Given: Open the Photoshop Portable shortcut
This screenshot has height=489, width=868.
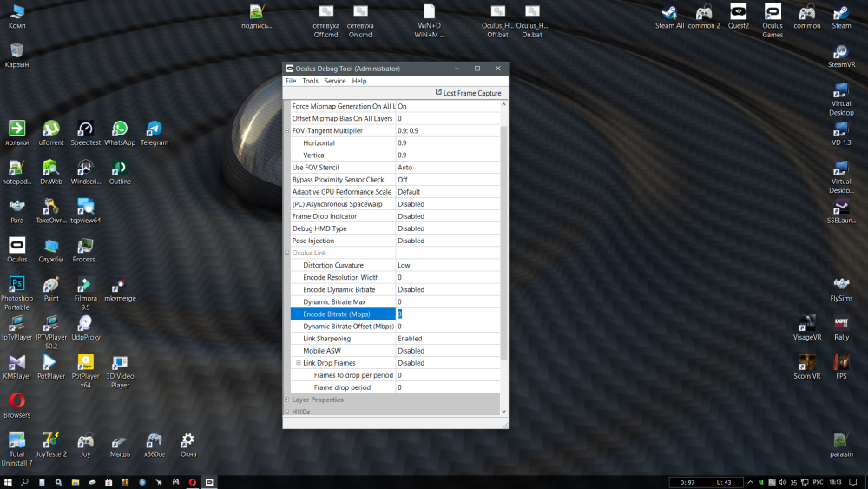Looking at the screenshot, I should (x=17, y=294).
